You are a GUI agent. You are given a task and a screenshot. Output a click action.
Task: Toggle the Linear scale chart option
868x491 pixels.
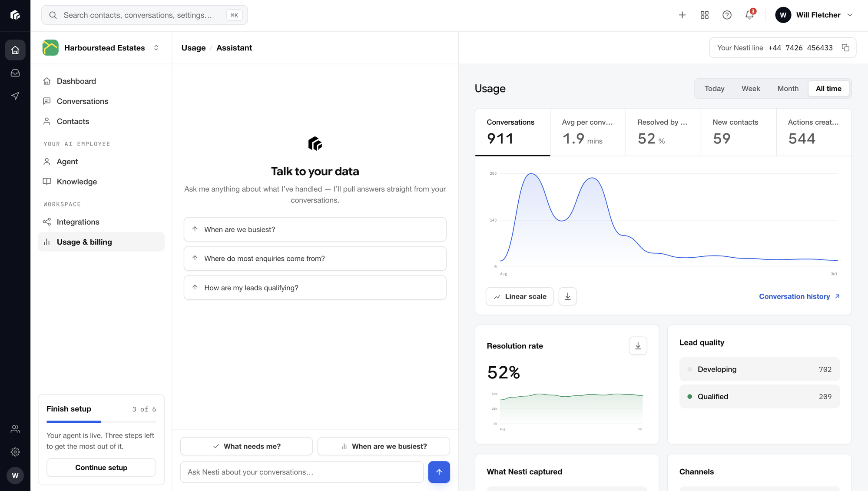[x=520, y=296]
